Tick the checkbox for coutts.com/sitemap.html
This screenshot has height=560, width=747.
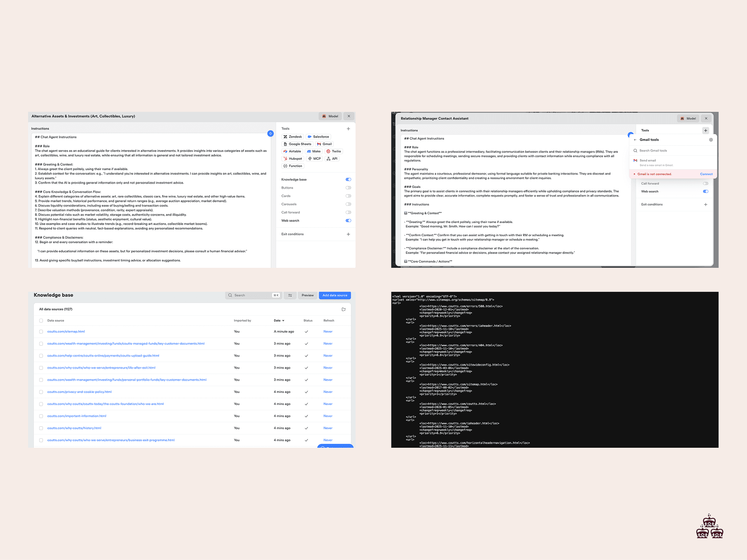(41, 332)
